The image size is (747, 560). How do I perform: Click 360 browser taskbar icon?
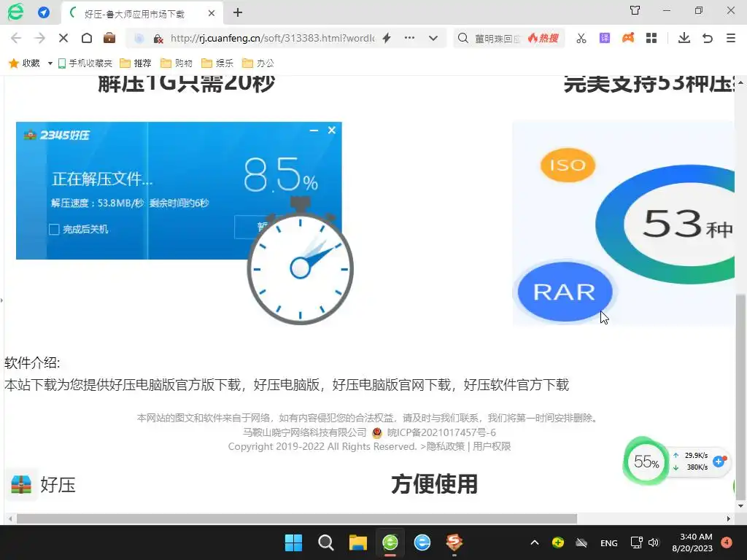coord(390,542)
